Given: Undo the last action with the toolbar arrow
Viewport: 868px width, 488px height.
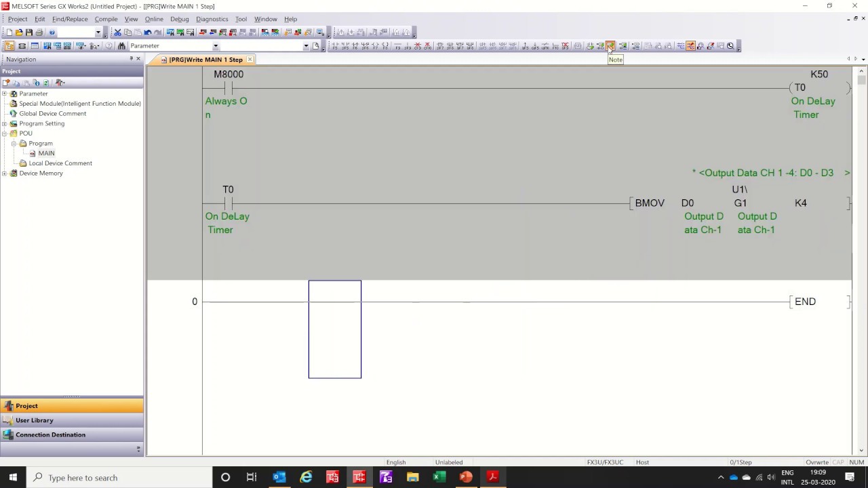Looking at the screenshot, I should [x=147, y=32].
